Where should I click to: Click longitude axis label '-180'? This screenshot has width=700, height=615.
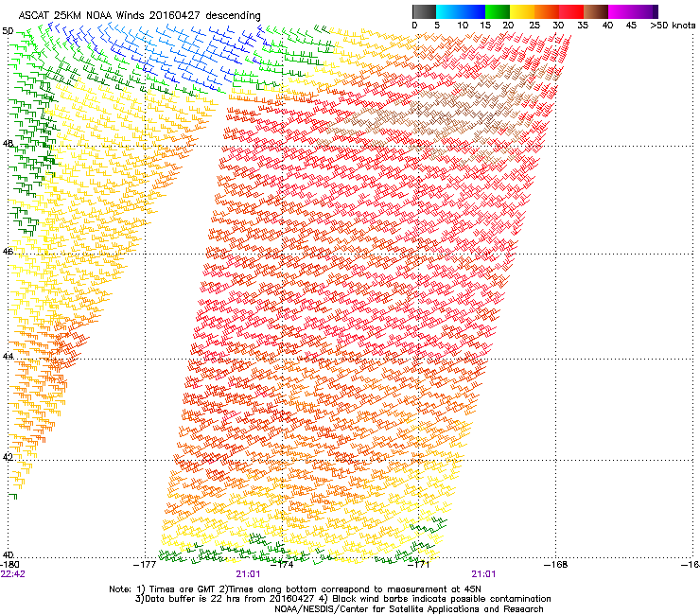9,565
